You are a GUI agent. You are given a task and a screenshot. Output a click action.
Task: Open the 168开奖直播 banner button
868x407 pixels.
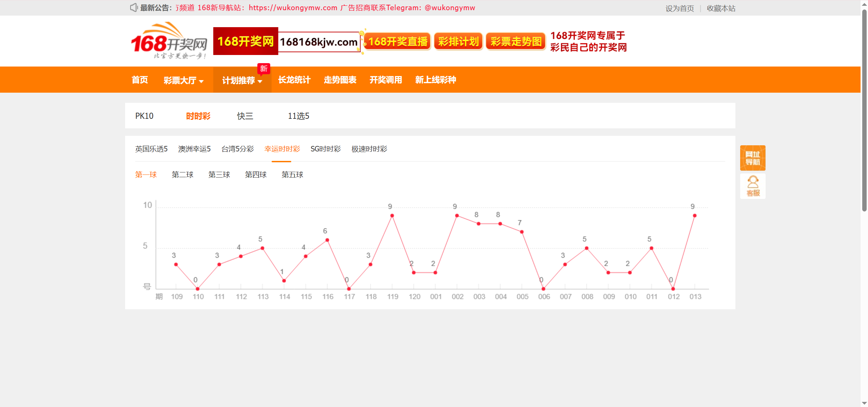point(397,41)
